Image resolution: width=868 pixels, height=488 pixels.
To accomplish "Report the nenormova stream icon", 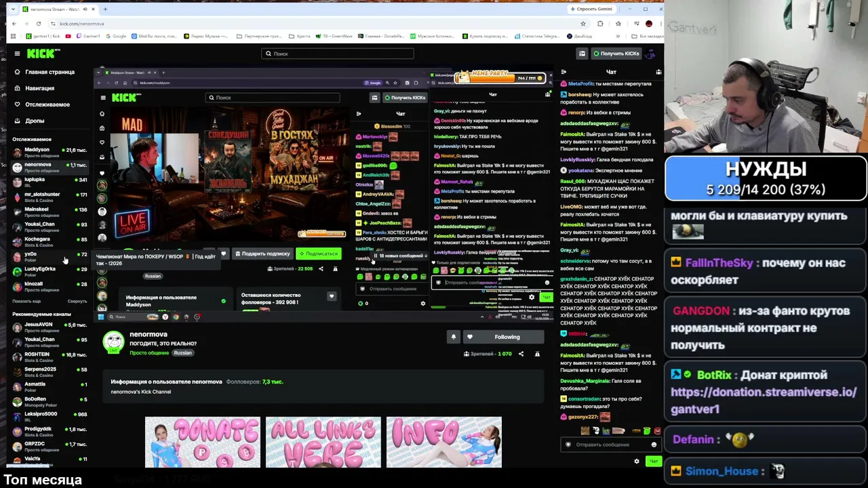I will click(537, 354).
